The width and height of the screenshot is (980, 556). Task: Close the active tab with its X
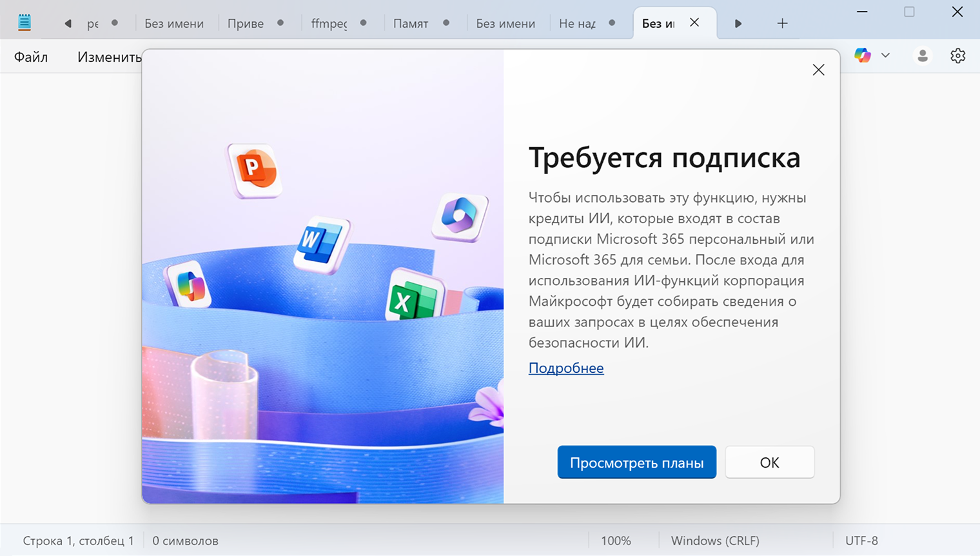(x=694, y=23)
